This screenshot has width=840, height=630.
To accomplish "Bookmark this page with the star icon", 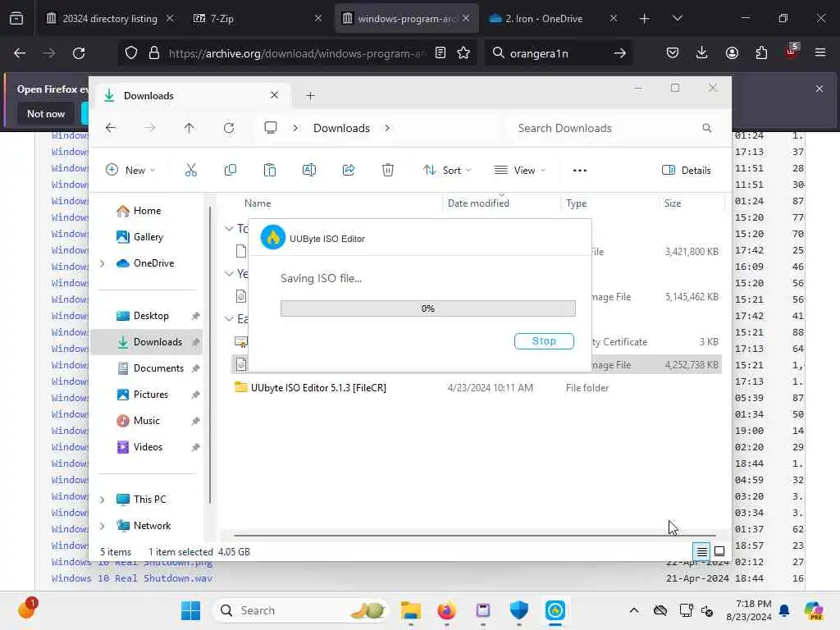I will [463, 53].
